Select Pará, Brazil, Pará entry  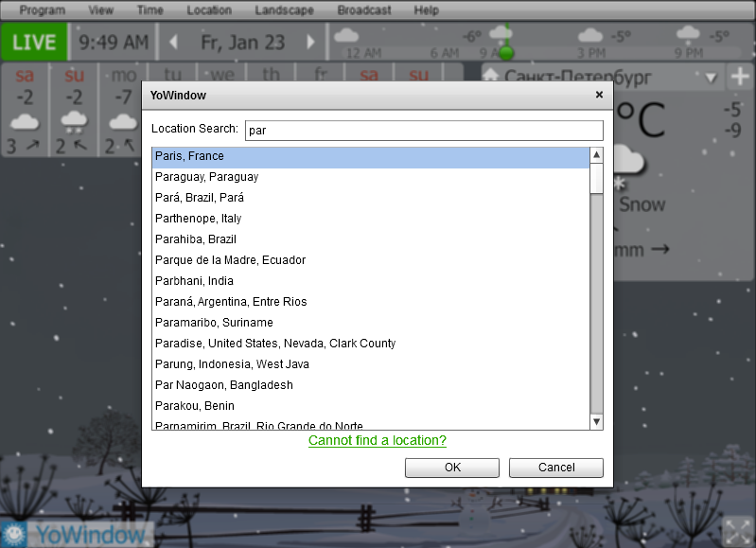(370, 198)
